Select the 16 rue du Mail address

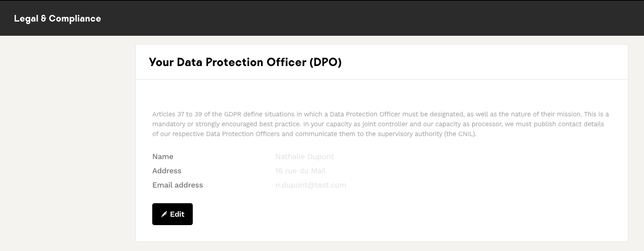pos(300,171)
